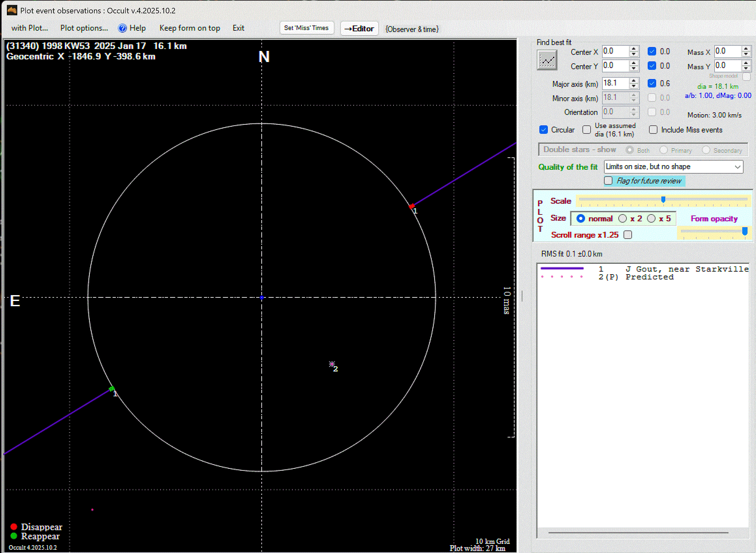The width and height of the screenshot is (756, 553).
Task: Select the x 2 size radio button
Action: pyautogui.click(x=623, y=219)
